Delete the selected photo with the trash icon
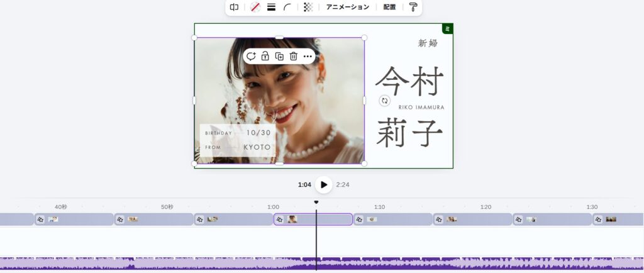The width and height of the screenshot is (644, 273). tap(293, 56)
